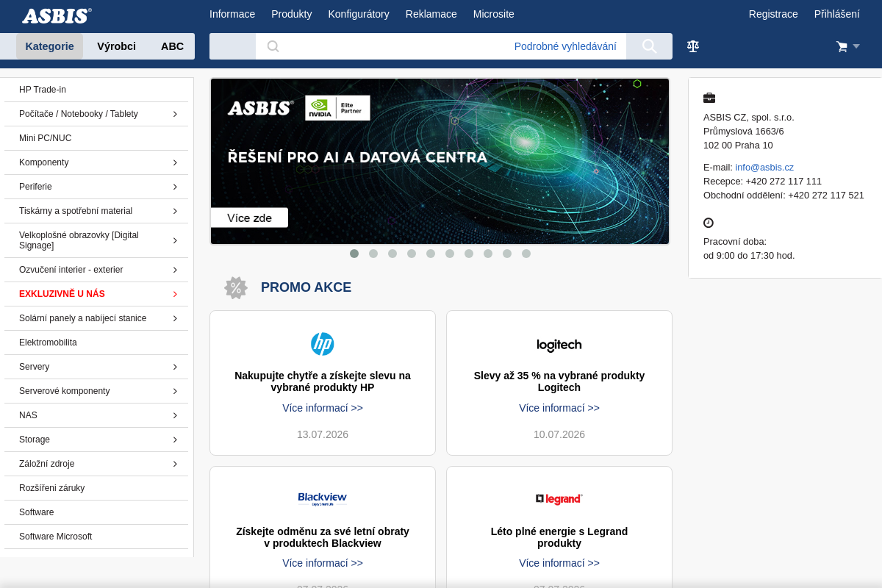Open Více informací in Legrand promo
882x588 pixels.
point(559,563)
